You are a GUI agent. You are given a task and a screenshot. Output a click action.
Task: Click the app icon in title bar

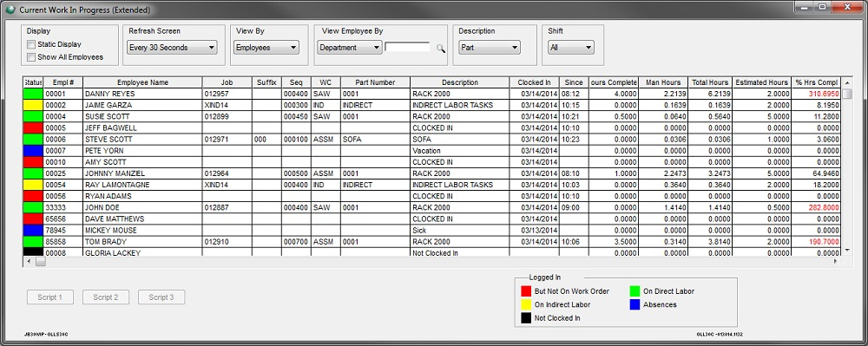[x=10, y=10]
